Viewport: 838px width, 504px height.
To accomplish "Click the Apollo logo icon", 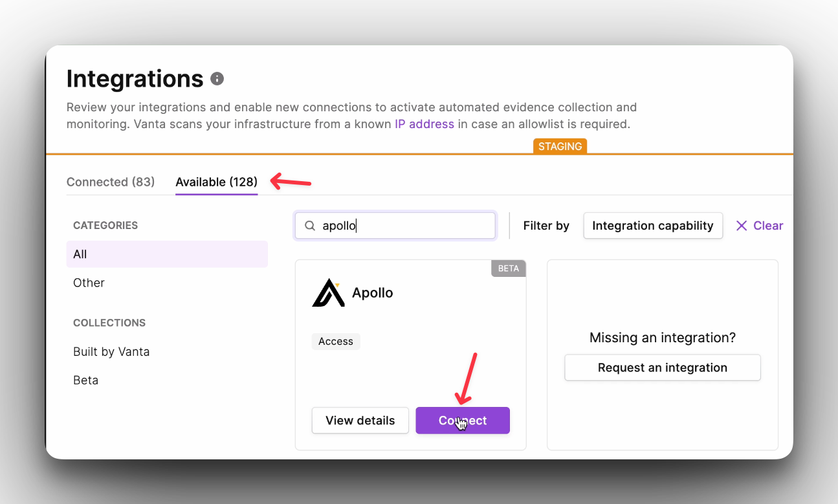I will 329,292.
